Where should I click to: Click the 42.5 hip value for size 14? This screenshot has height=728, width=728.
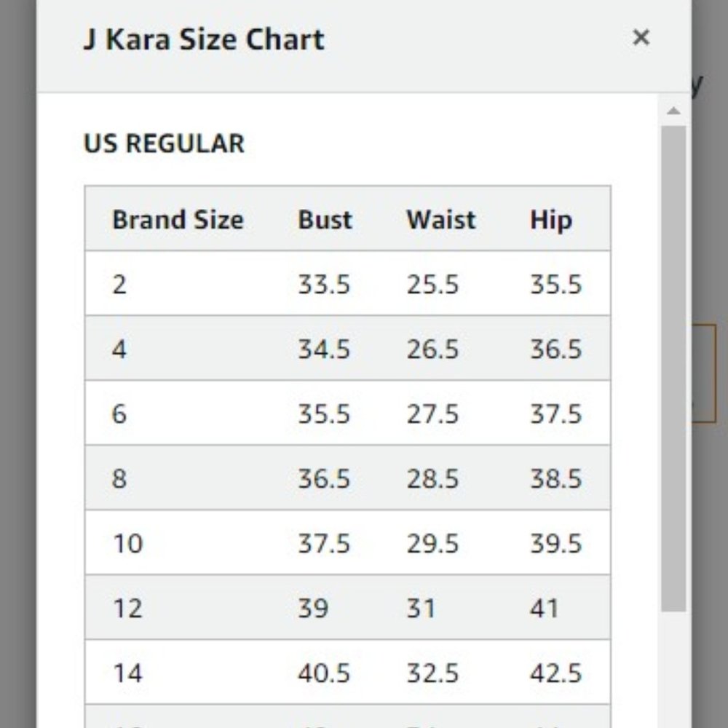click(555, 673)
